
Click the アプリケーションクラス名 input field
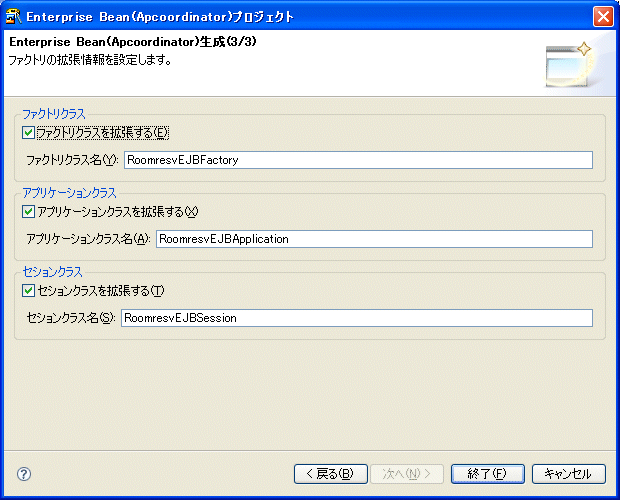pos(374,239)
